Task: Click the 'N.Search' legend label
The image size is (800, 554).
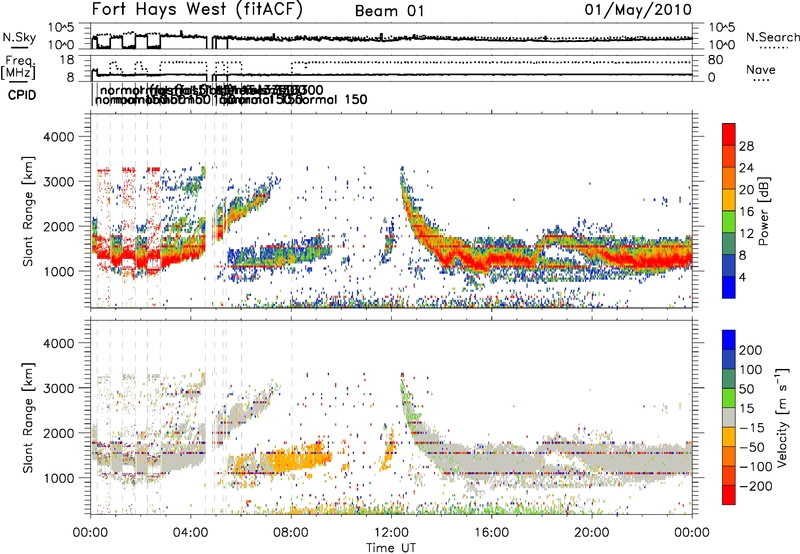Action: point(773,37)
